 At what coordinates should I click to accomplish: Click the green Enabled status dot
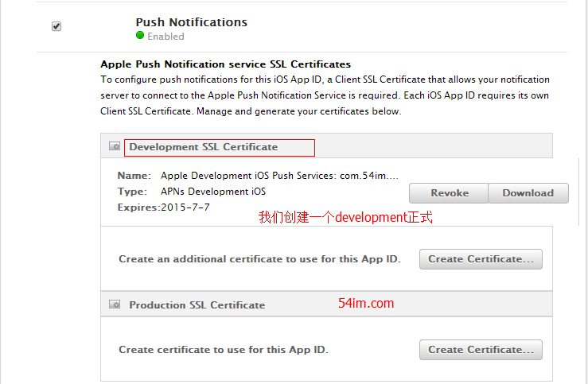(x=140, y=36)
